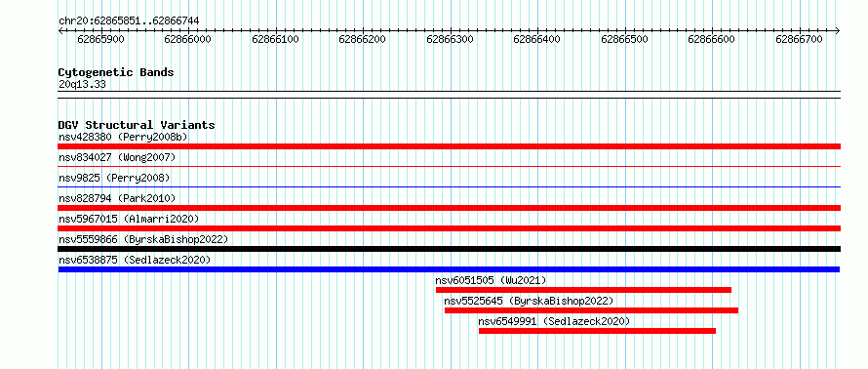Select the nsv828794 (Park2010) label
The width and height of the screenshot is (868, 369).
click(x=117, y=198)
